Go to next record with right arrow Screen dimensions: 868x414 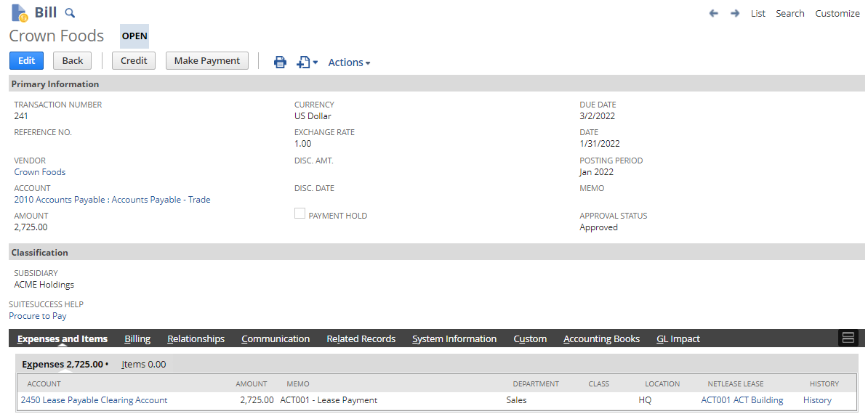734,13
